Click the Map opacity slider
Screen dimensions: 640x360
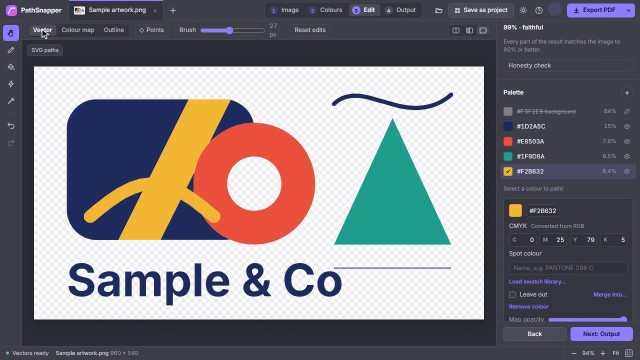tap(588, 320)
